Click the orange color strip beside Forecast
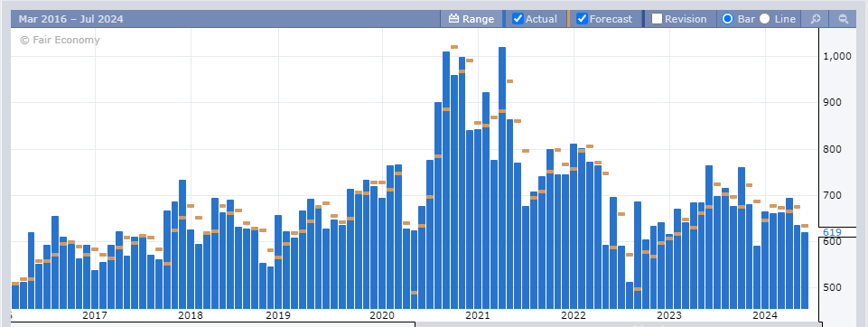 [x=568, y=19]
